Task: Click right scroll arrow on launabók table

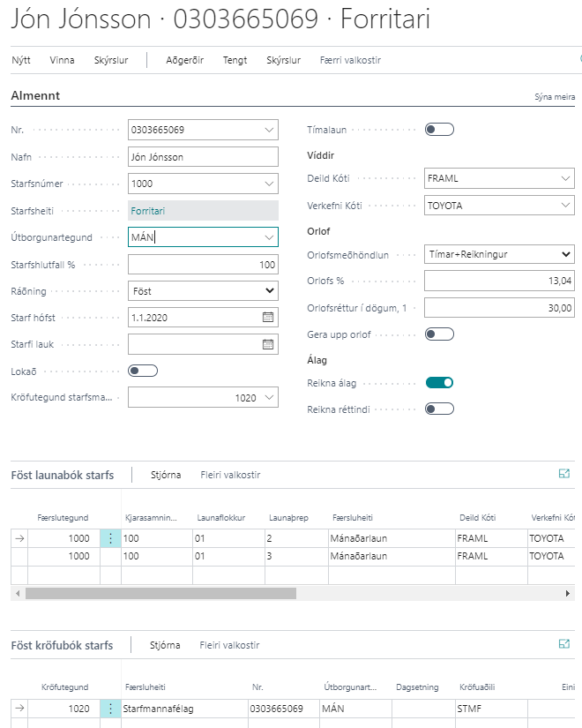Action: click(568, 593)
